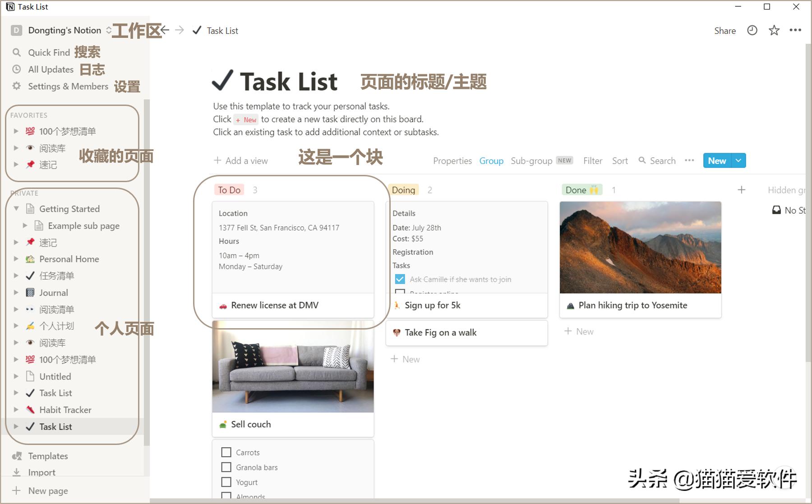This screenshot has height=504, width=812.
Task: Select the Group view option
Action: (x=491, y=160)
